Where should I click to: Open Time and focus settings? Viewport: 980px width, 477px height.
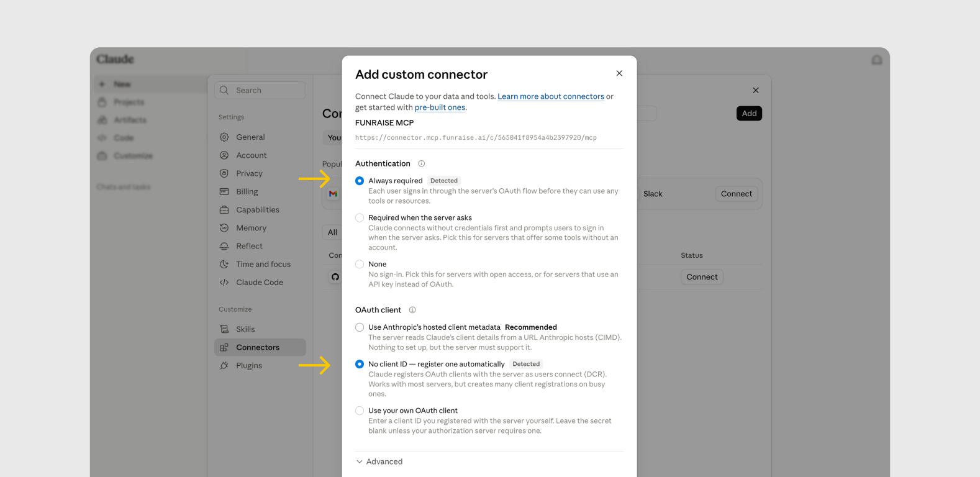tap(260, 264)
